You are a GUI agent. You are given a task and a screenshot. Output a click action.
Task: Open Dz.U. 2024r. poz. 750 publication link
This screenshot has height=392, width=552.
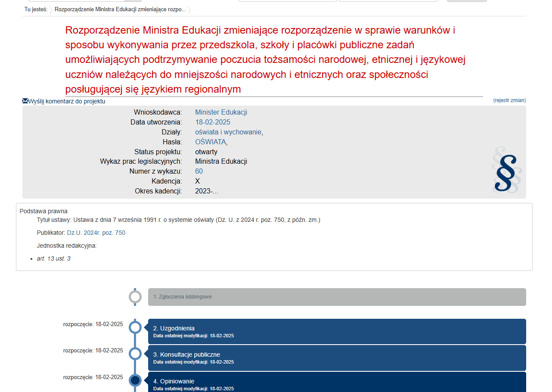coord(96,233)
